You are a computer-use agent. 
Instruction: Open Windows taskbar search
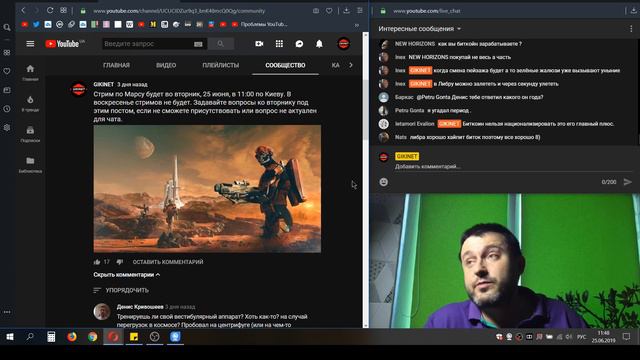tap(30, 337)
